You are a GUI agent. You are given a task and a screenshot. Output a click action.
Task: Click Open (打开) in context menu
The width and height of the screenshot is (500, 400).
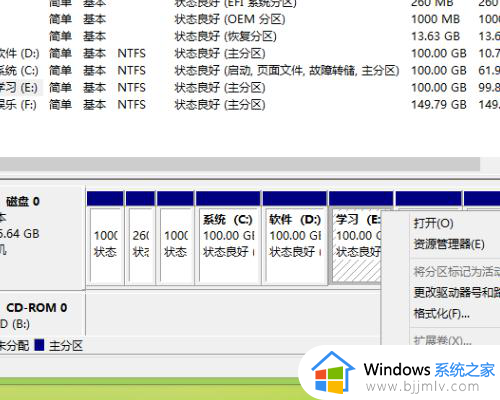(x=433, y=223)
